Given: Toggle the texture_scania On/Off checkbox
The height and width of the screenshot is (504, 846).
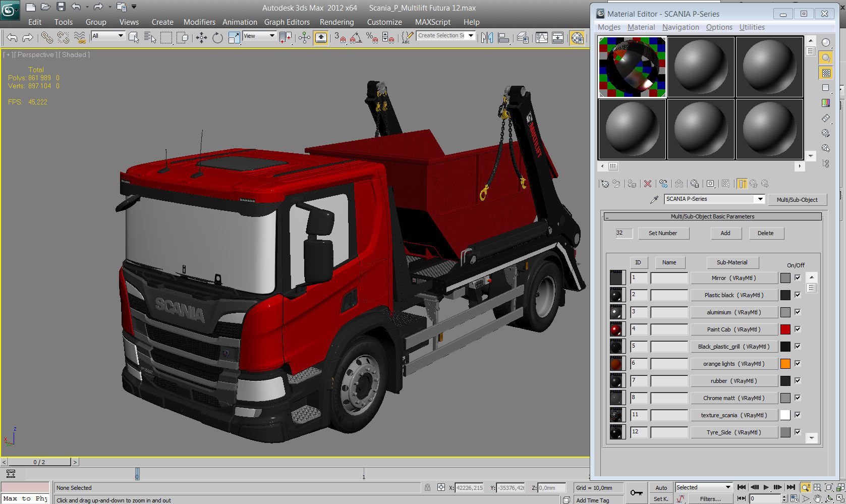Looking at the screenshot, I should pyautogui.click(x=798, y=415).
